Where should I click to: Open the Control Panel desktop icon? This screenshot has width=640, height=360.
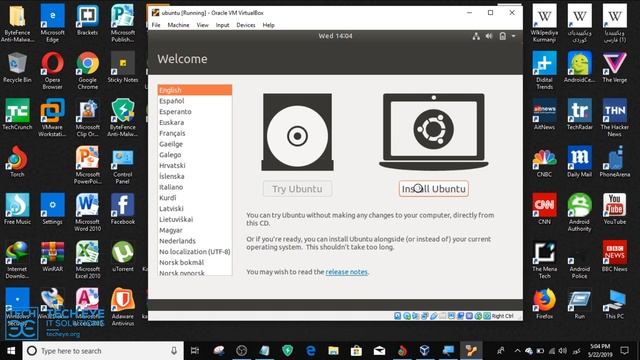coord(122,165)
